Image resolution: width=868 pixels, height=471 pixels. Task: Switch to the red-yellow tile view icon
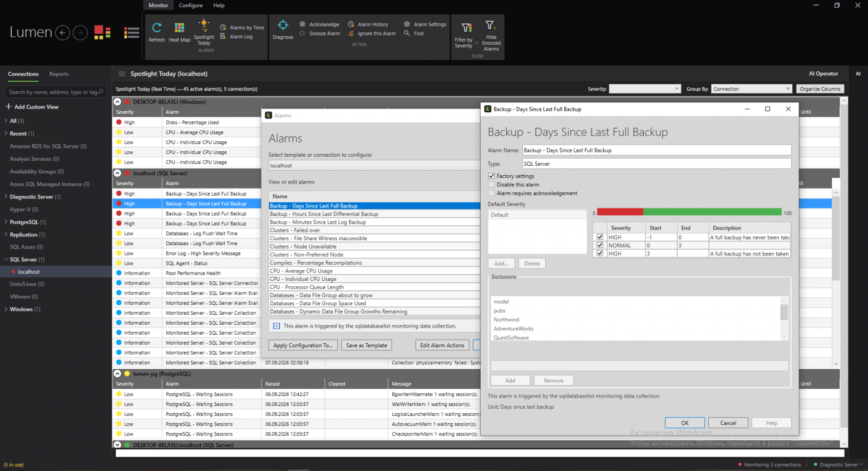click(x=102, y=33)
